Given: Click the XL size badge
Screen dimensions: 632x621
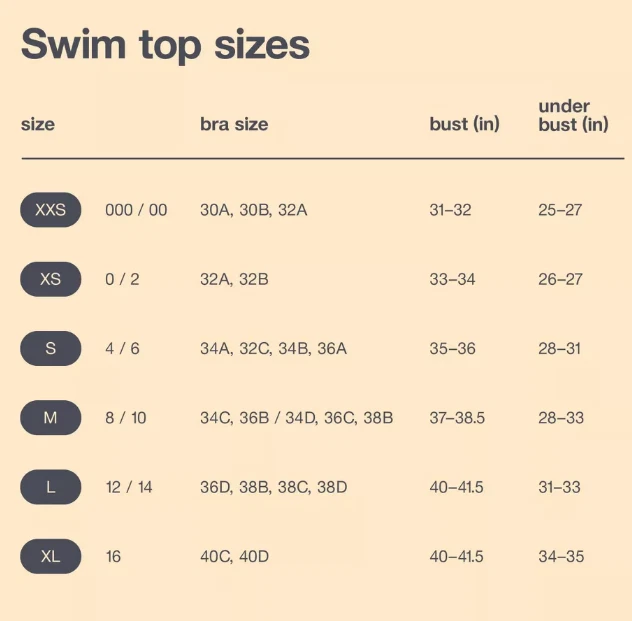Looking at the screenshot, I should pos(50,556).
